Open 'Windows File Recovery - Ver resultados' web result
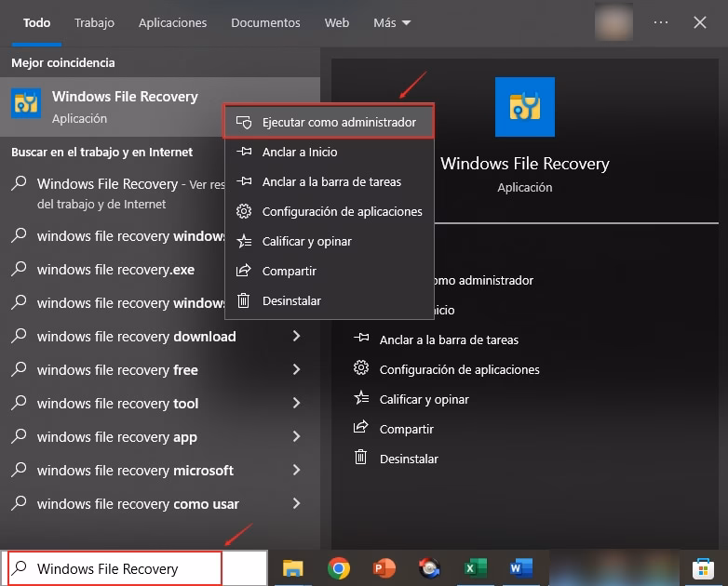The width and height of the screenshot is (728, 586). point(113,193)
